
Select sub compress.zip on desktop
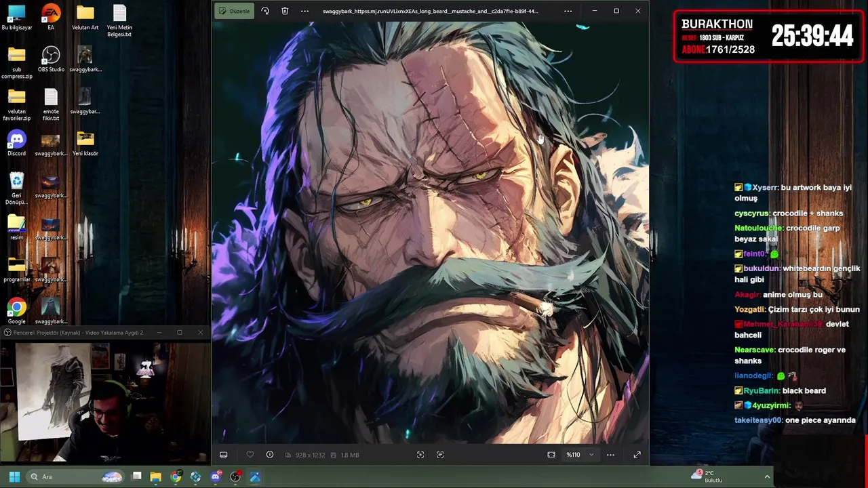coord(17,63)
